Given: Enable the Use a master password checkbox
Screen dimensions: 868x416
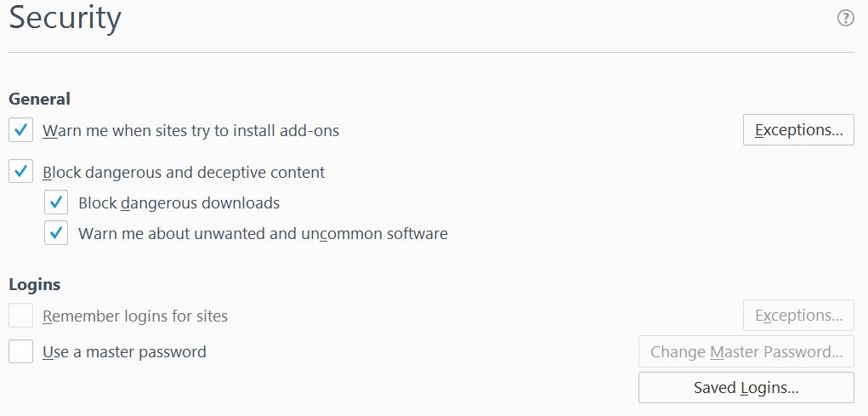Looking at the screenshot, I should pos(21,351).
